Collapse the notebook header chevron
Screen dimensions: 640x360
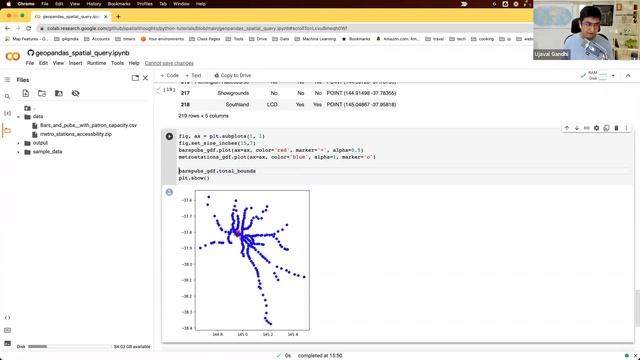pyautogui.click(x=628, y=76)
